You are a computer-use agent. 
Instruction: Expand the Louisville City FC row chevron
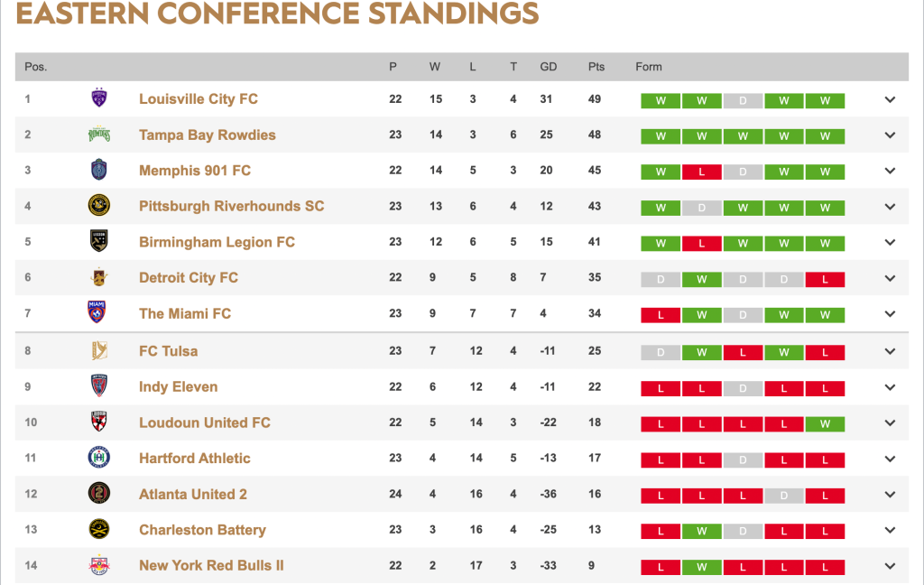point(890,99)
